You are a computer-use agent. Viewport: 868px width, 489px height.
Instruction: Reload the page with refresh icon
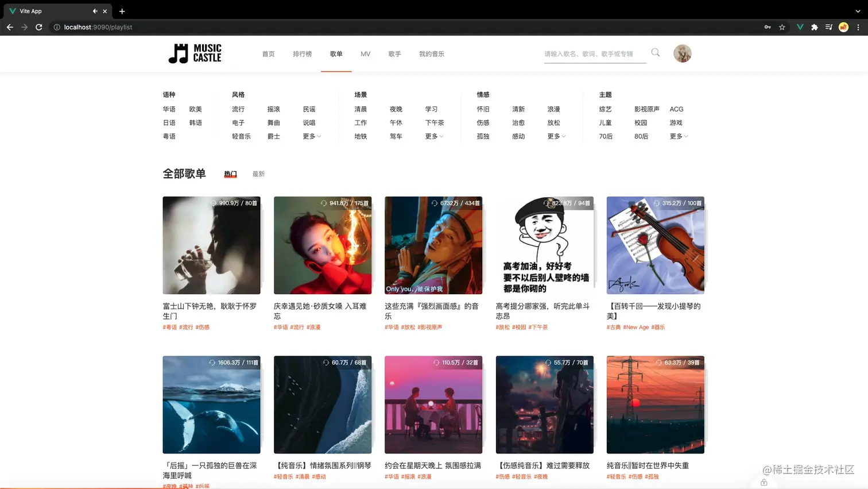[x=39, y=27]
